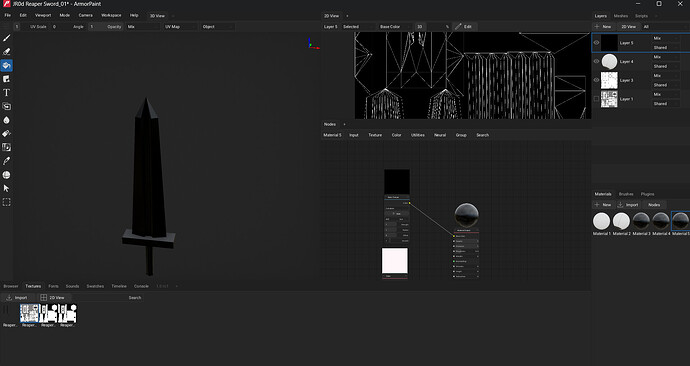Screen dimensions: 690x366
Task: Open the Texture node category
Action: [x=375, y=135]
